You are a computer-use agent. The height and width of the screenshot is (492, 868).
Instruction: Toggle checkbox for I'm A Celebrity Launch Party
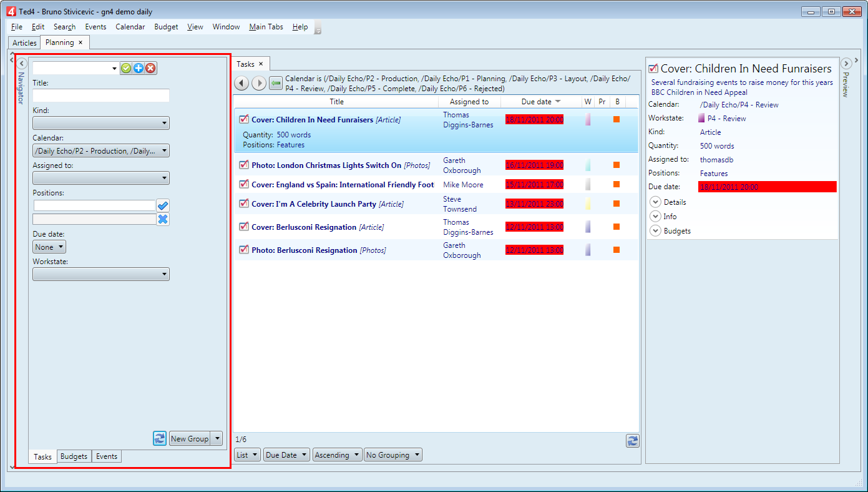pyautogui.click(x=244, y=204)
